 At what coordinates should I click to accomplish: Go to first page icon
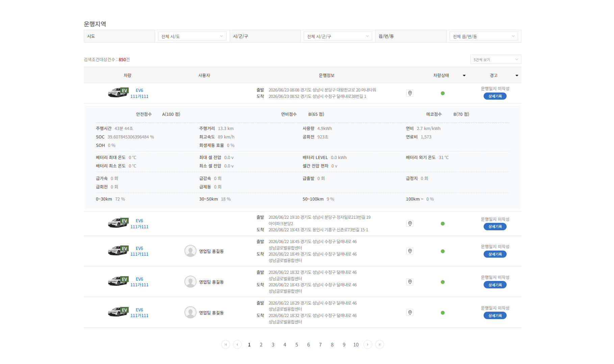pos(226,344)
